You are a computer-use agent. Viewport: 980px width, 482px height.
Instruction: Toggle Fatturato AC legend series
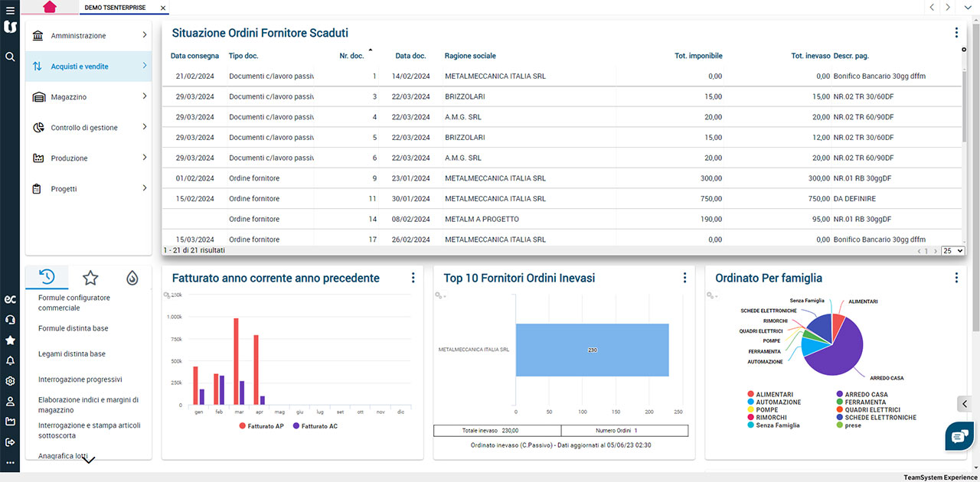pyautogui.click(x=315, y=425)
